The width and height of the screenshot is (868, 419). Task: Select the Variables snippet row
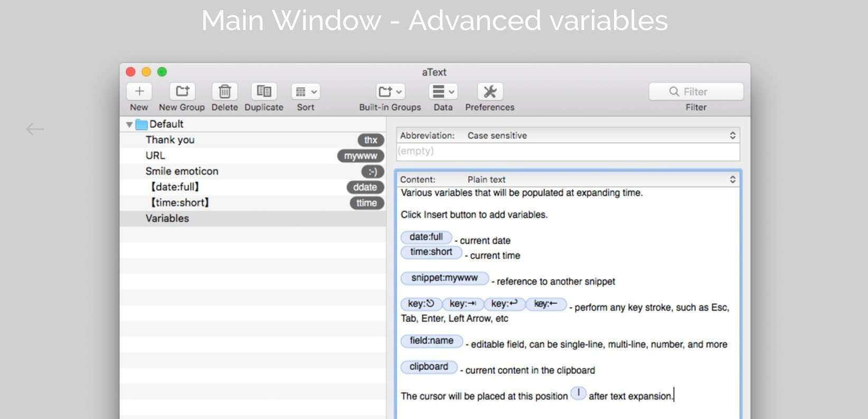pos(253,219)
